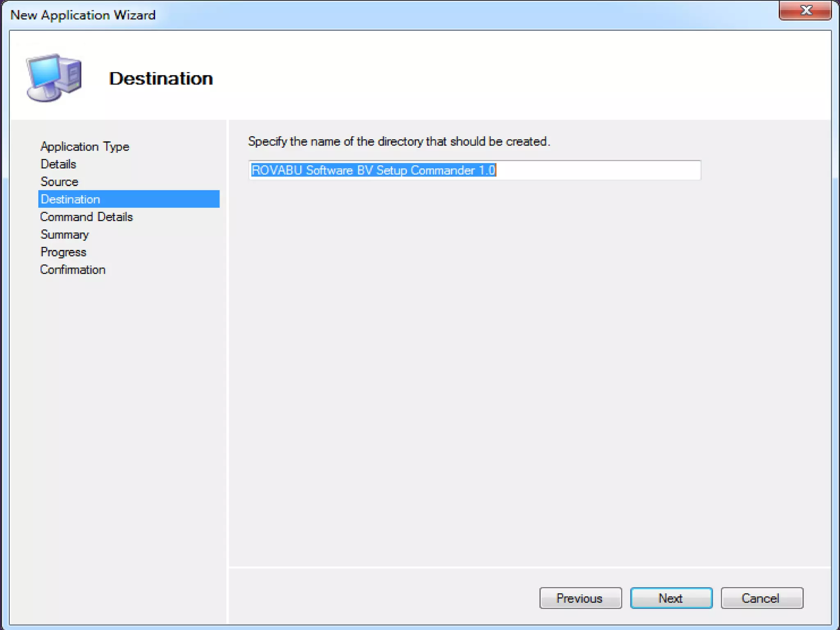Image resolution: width=840 pixels, height=630 pixels.
Task: Select the Application Type step
Action: (85, 146)
